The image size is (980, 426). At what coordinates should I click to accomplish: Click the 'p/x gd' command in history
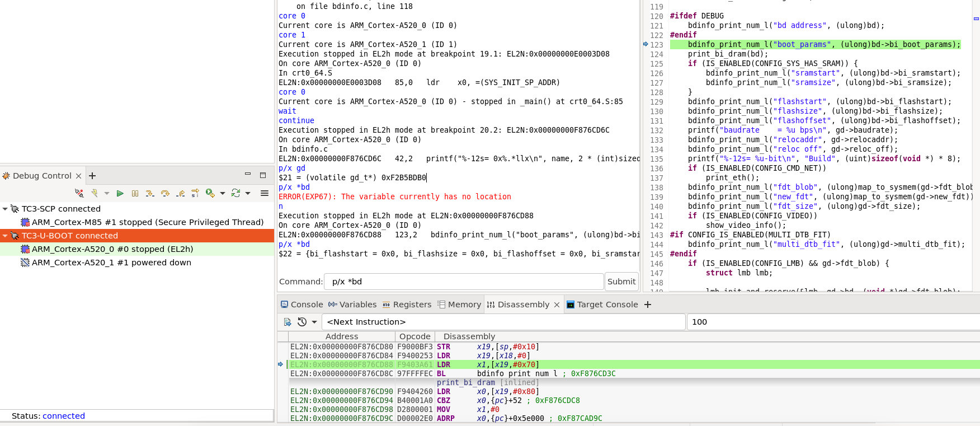pos(292,168)
